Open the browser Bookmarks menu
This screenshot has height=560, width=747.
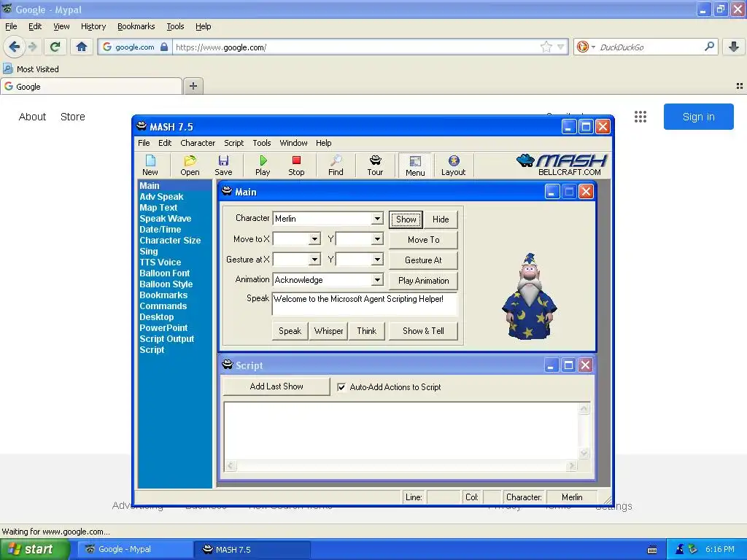tap(136, 26)
